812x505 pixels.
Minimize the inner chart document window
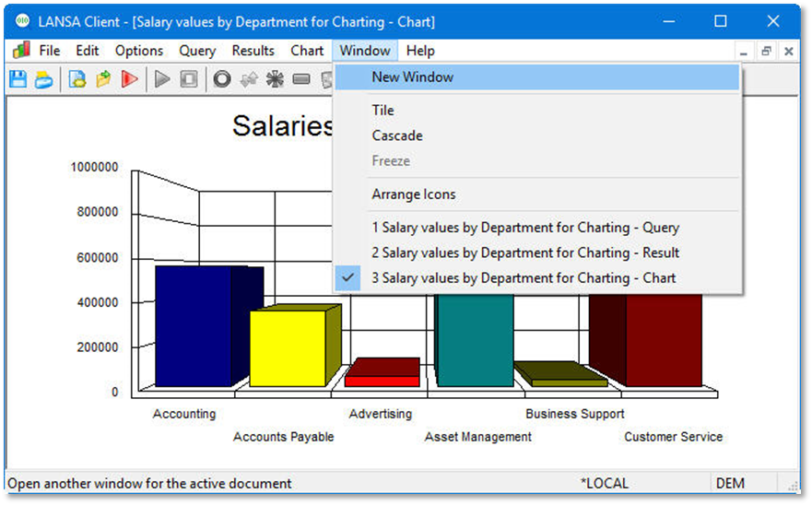pyautogui.click(x=744, y=52)
